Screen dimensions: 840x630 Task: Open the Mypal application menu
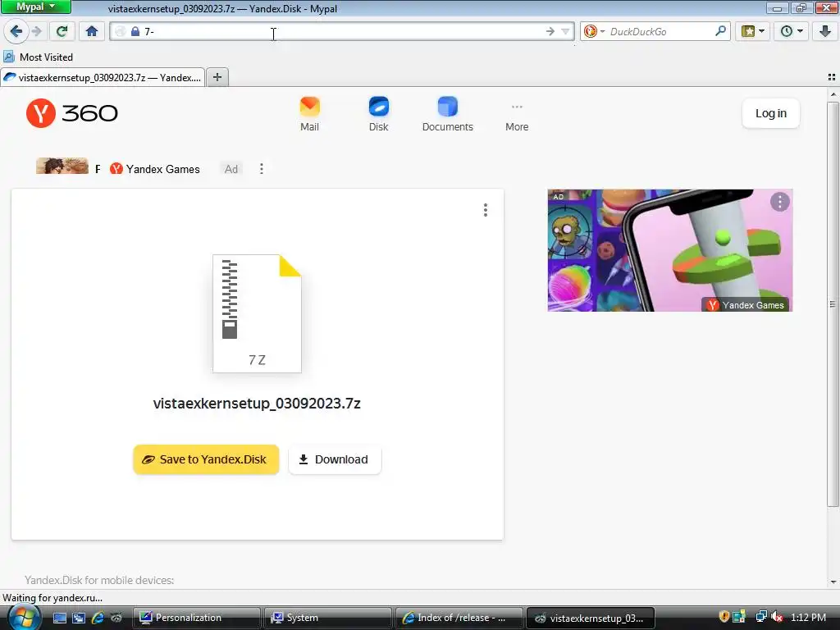(36, 7)
